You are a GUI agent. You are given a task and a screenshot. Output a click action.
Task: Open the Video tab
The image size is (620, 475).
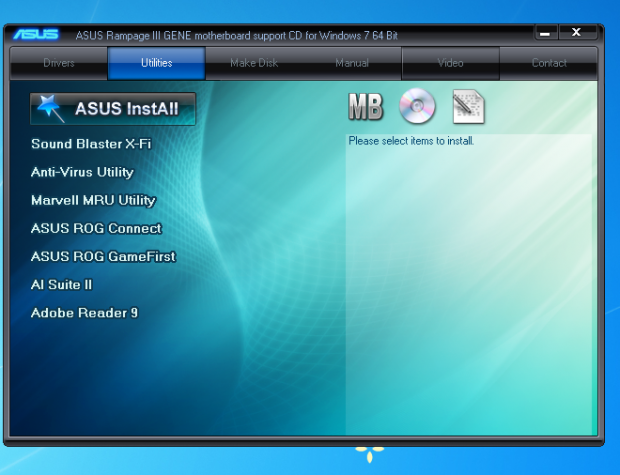tap(450, 63)
